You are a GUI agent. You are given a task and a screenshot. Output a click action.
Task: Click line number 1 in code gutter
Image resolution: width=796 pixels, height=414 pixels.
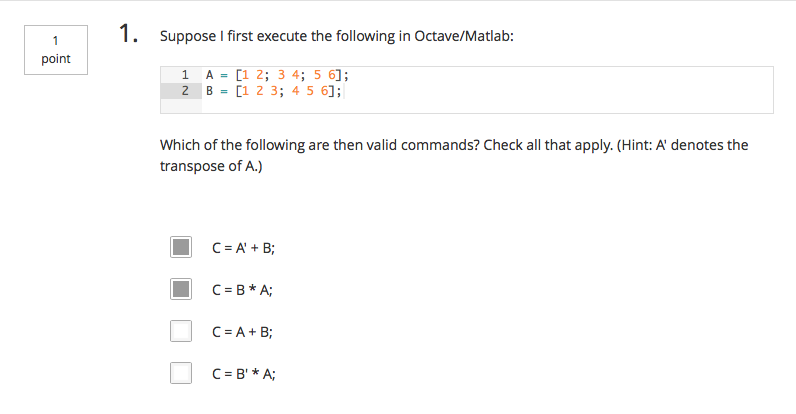[x=185, y=75]
